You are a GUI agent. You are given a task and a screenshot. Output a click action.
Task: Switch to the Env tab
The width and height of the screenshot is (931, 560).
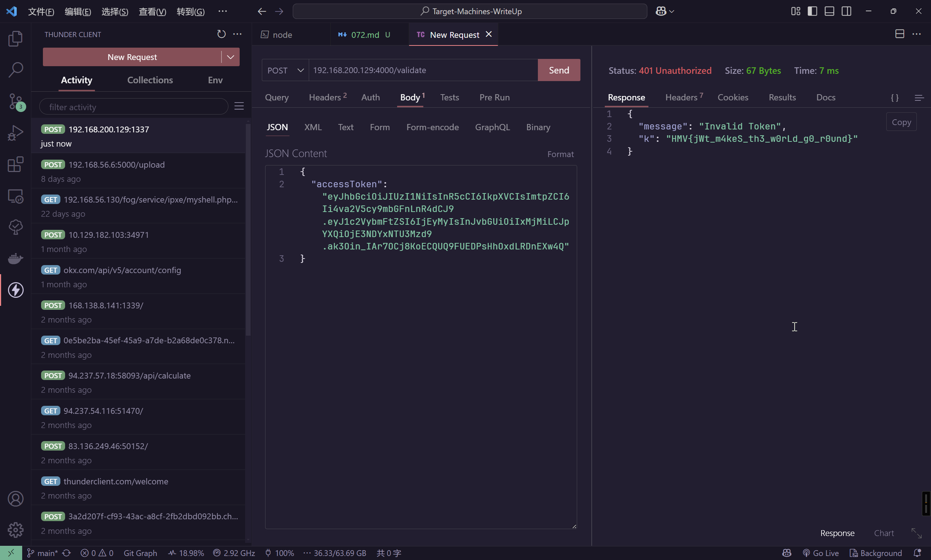[x=215, y=80]
